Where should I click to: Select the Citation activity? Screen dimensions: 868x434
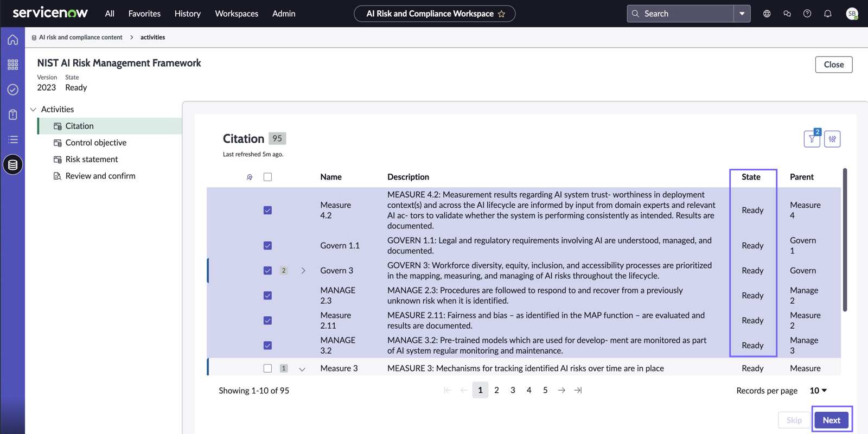click(x=110, y=126)
